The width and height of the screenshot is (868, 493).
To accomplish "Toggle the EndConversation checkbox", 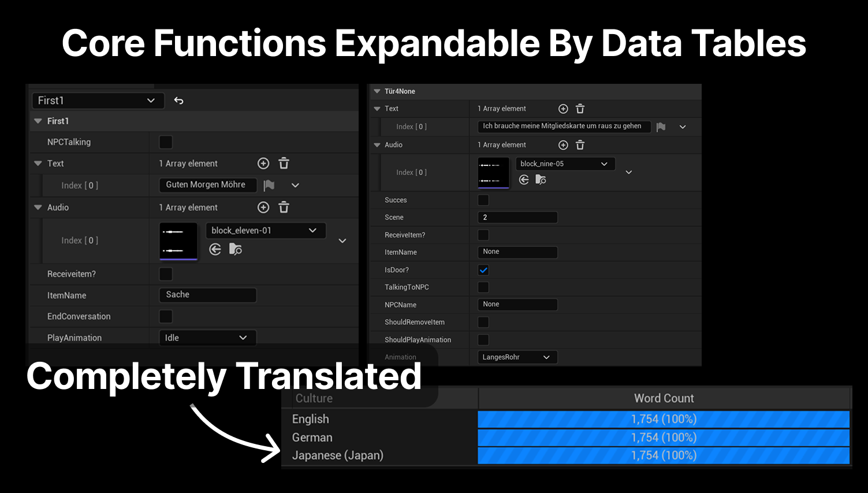I will coord(166,317).
